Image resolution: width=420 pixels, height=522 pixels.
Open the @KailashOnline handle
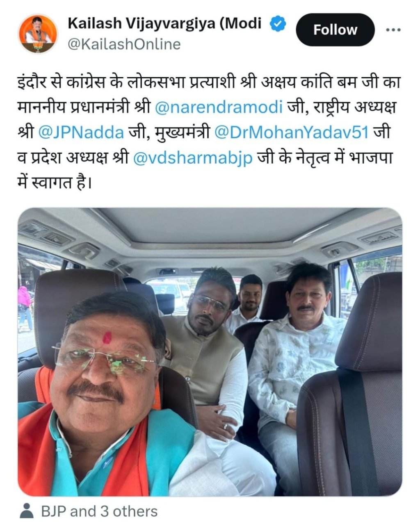(x=124, y=44)
